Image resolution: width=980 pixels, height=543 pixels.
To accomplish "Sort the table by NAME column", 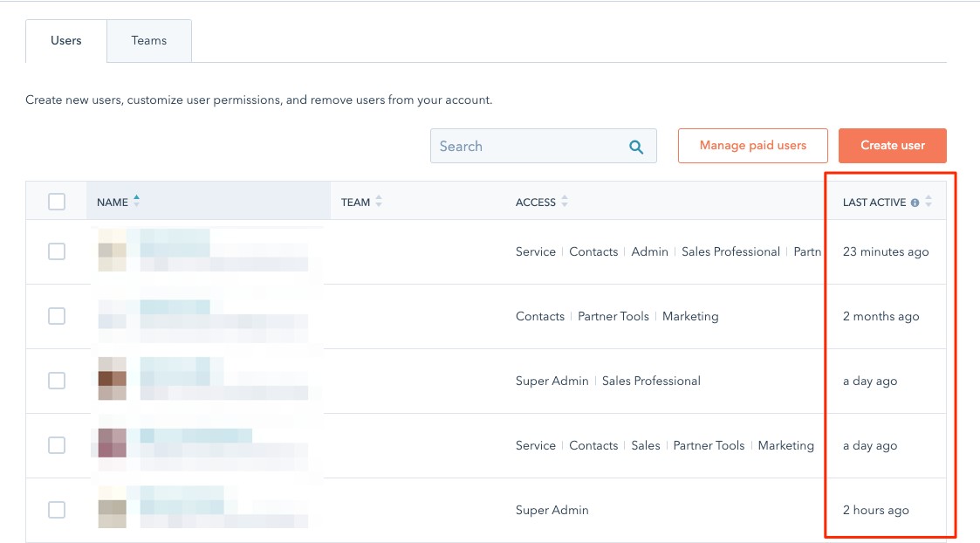I will pos(137,200).
